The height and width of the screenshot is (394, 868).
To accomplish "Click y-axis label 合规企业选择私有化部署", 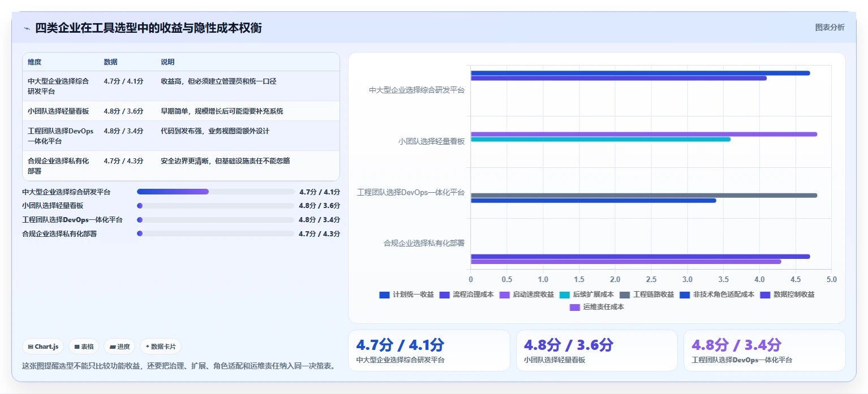I will [424, 244].
